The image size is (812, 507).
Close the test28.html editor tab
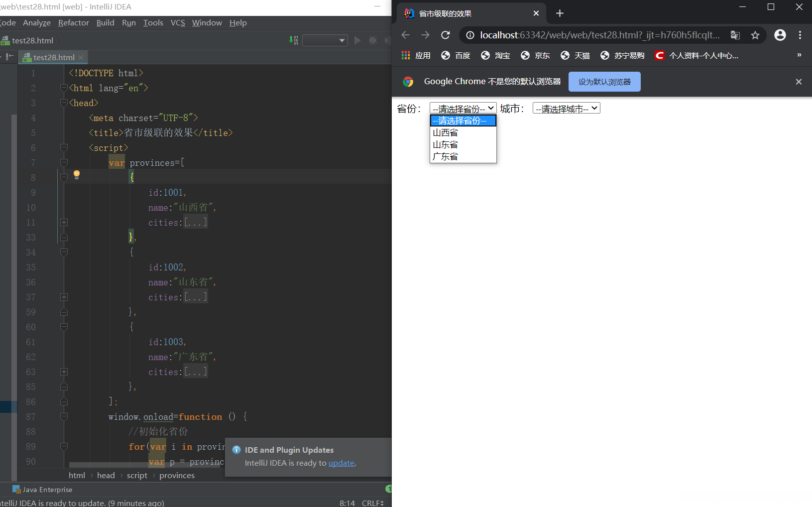pos(81,58)
